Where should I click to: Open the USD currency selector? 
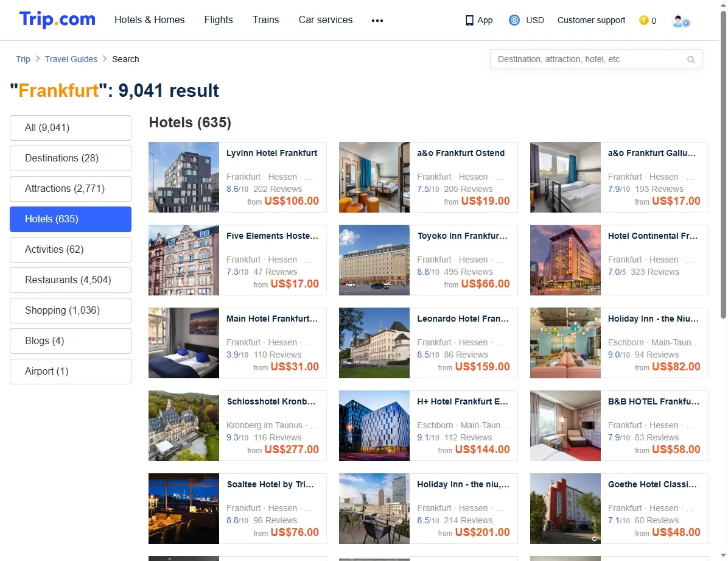535,21
